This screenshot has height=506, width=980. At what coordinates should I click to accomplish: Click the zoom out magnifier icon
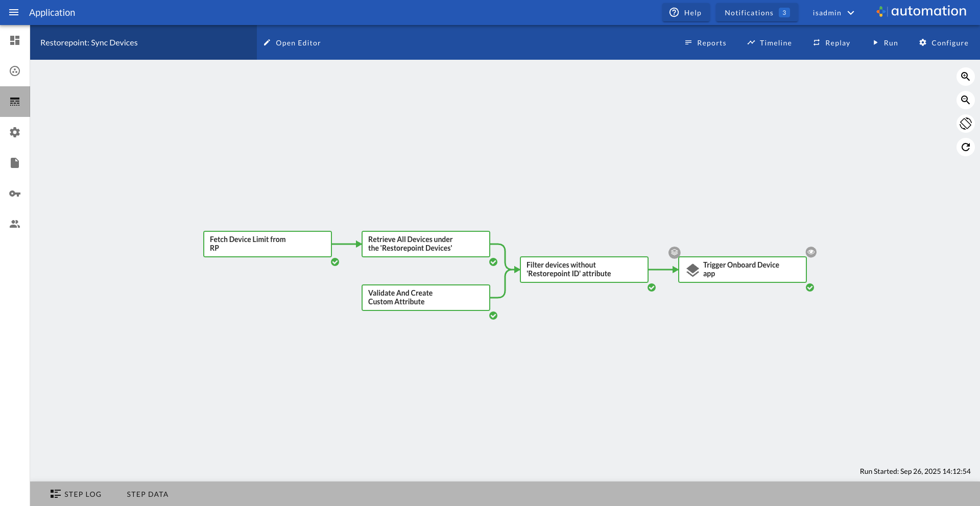965,100
